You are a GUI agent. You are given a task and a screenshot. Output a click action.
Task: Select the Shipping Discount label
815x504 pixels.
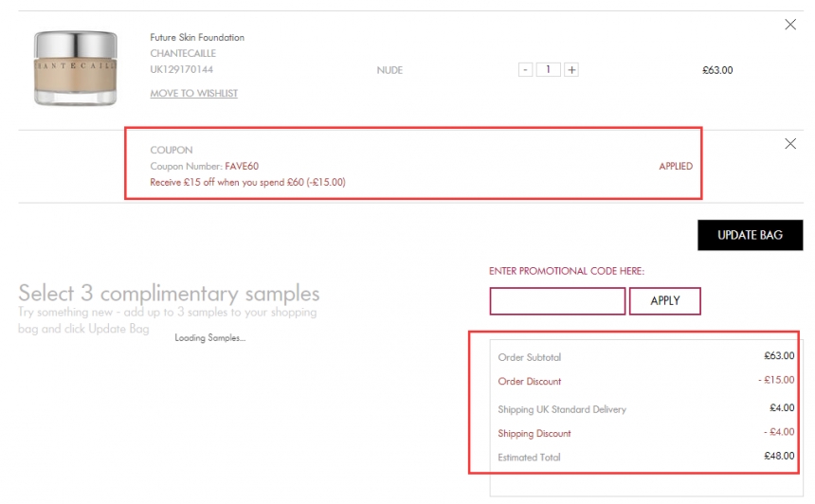tap(534, 433)
